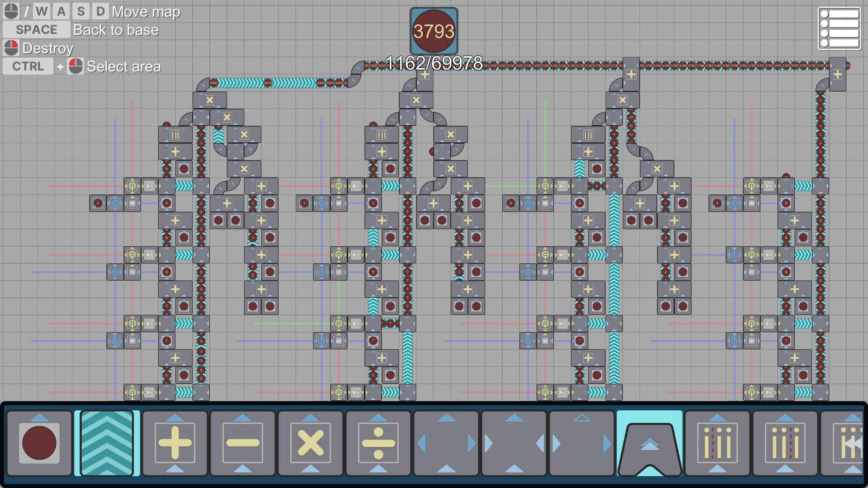Image resolution: width=868 pixels, height=488 pixels.
Task: Click the topmost multiplier of the leftmost cluster
Action: [x=209, y=100]
